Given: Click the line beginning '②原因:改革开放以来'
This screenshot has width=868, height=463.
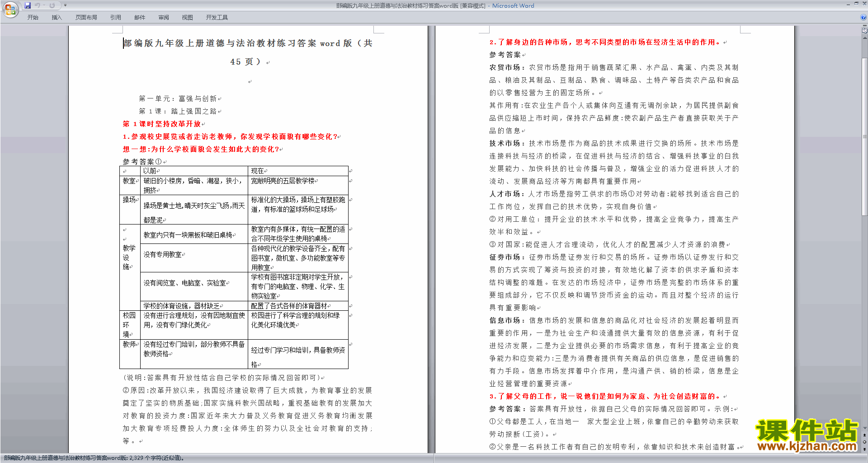Looking at the screenshot, I should tap(248, 390).
